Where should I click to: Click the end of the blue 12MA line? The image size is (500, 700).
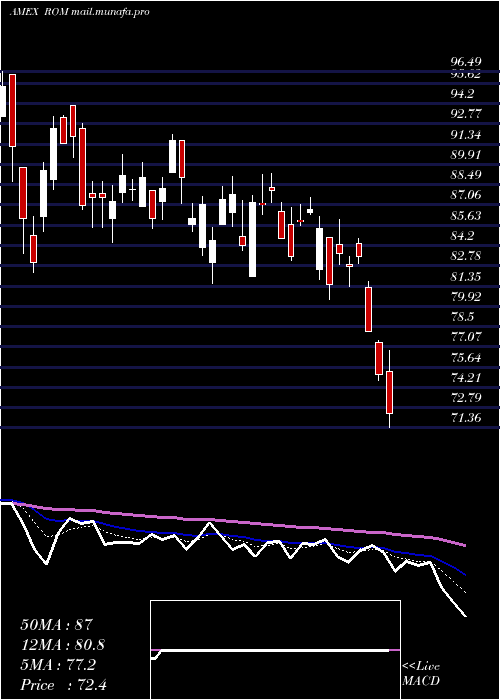(466, 575)
